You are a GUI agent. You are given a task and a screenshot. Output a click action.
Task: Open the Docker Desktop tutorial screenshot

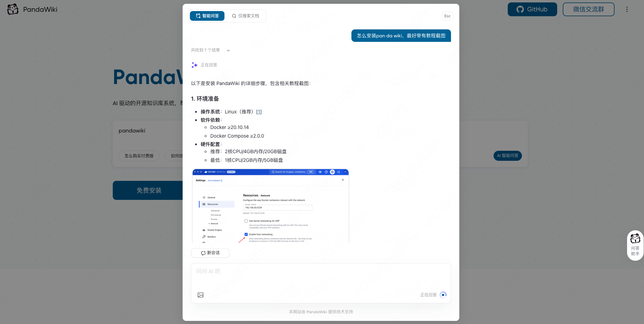pos(270,206)
